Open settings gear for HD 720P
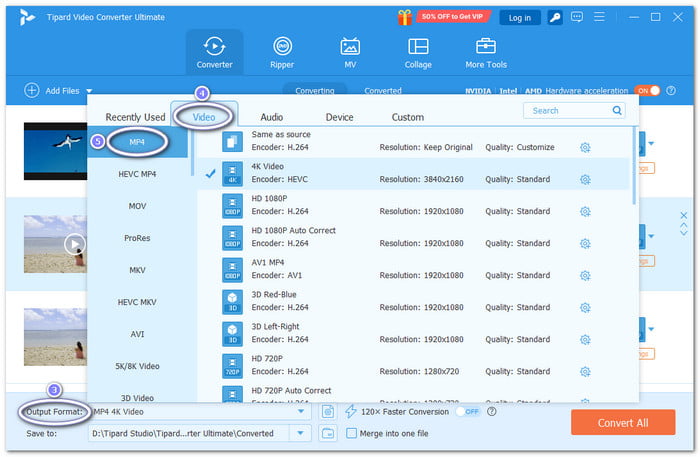The height and width of the screenshot is (457, 700). pos(585,372)
